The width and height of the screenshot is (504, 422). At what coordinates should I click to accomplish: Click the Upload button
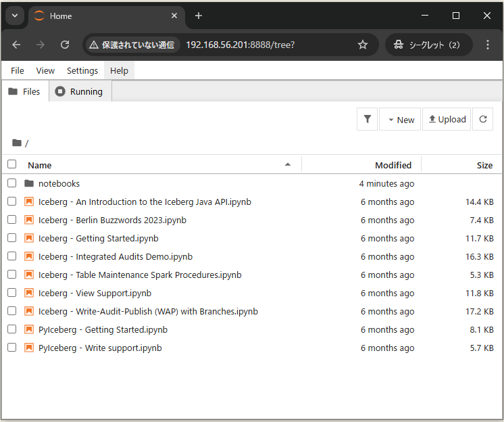pos(447,119)
